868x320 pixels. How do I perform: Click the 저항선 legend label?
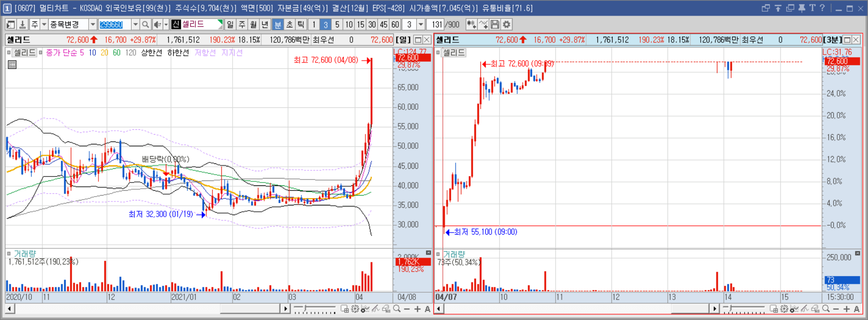point(205,53)
